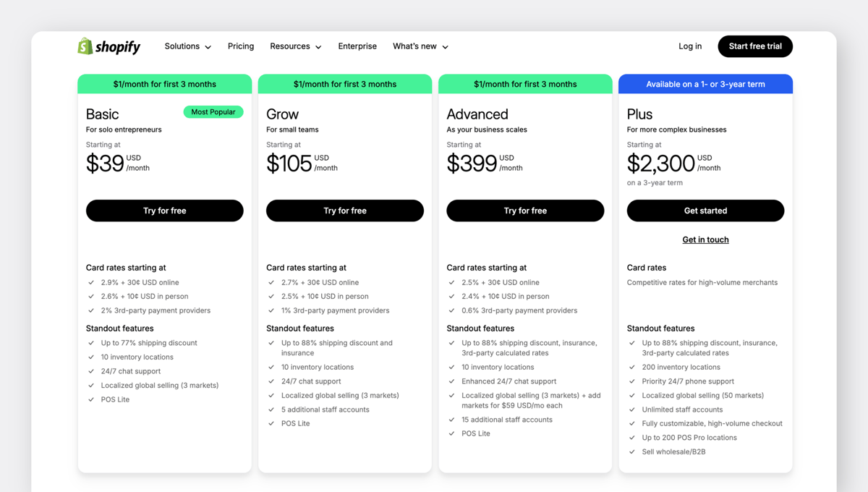
Task: Click the checkmark beside 24/7 chat support in Grow
Action: pos(271,381)
